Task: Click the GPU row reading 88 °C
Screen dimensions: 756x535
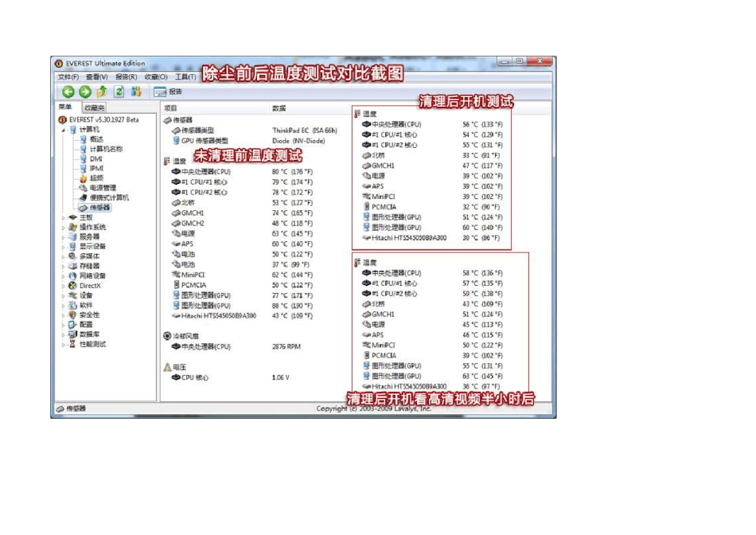Action: (x=243, y=306)
